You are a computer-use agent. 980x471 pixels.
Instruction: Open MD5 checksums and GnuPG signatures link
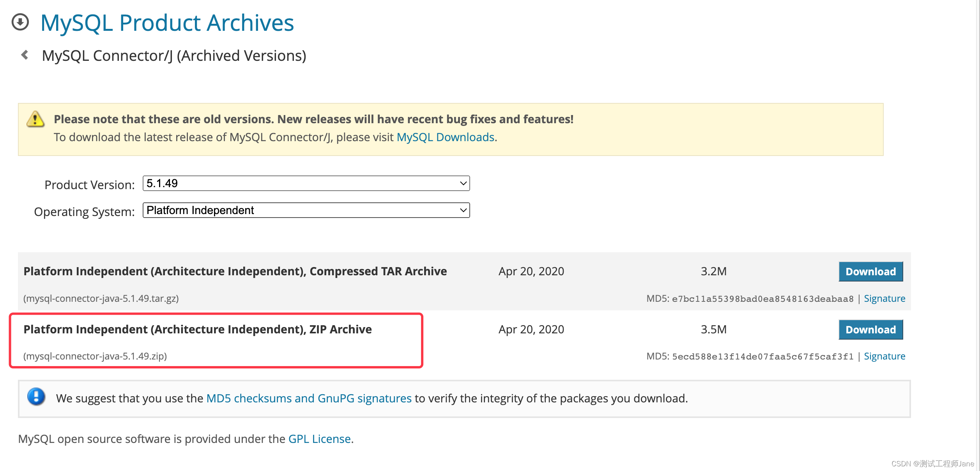(309, 398)
